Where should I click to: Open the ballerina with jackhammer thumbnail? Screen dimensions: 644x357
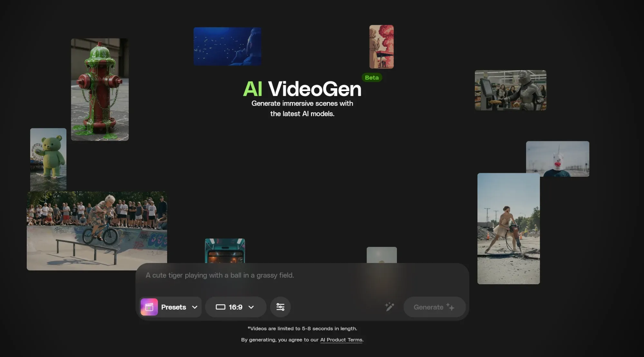[509, 229]
